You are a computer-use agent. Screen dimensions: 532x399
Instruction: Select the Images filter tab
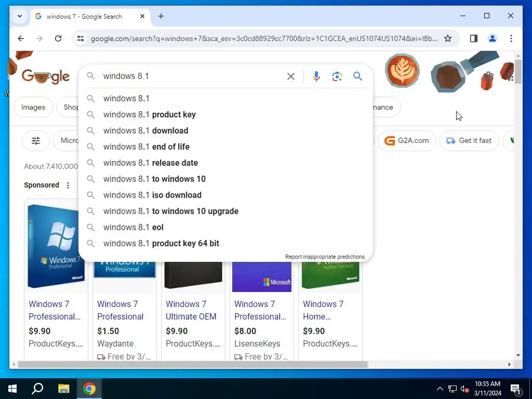coord(33,107)
